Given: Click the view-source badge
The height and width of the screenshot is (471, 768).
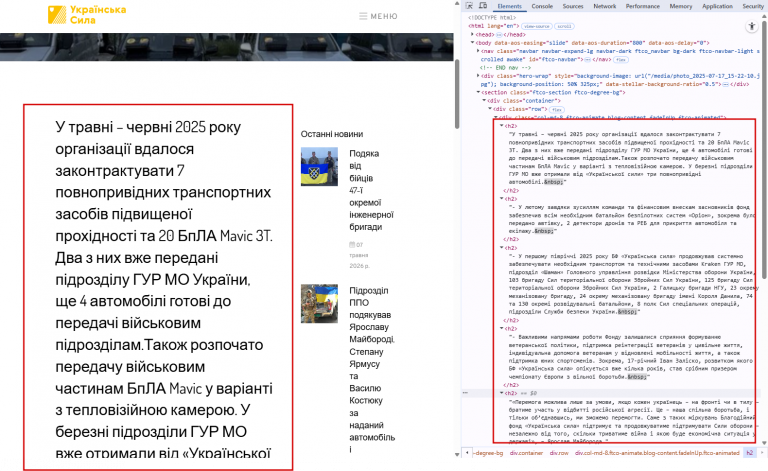Looking at the screenshot, I should 537,26.
